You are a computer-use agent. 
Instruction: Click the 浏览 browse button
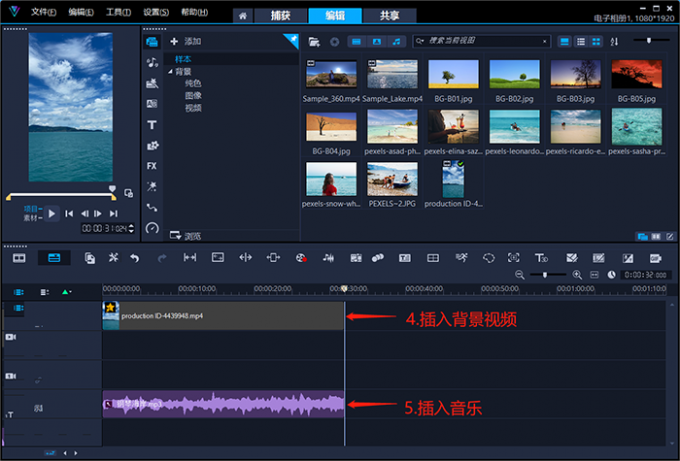coord(185,235)
